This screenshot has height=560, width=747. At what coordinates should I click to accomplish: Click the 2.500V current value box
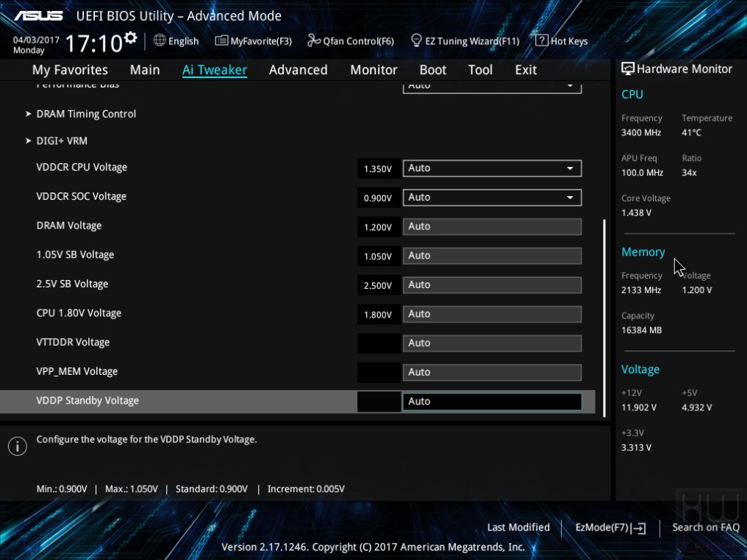(x=379, y=286)
